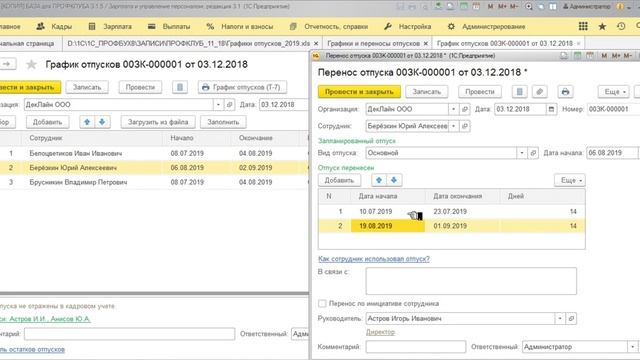Select the Белоцветиков Иван Иванович row
The height and width of the screenshot is (360, 640).
154,153
